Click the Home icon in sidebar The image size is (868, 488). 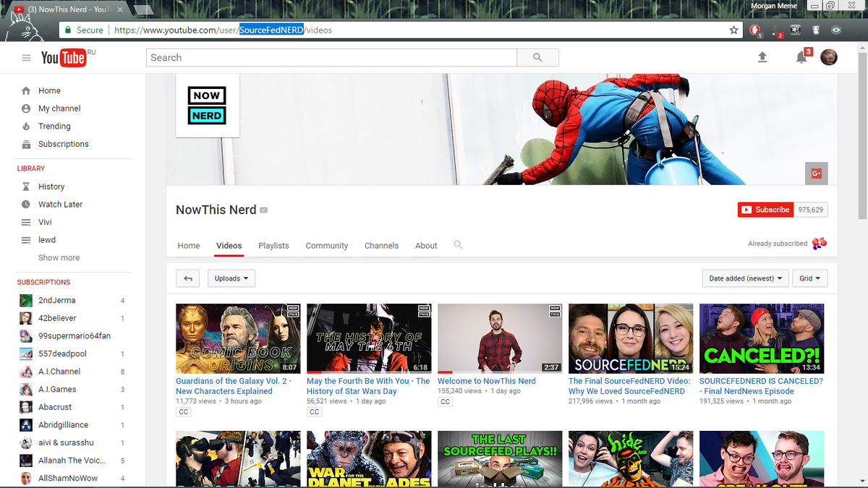pyautogui.click(x=26, y=90)
